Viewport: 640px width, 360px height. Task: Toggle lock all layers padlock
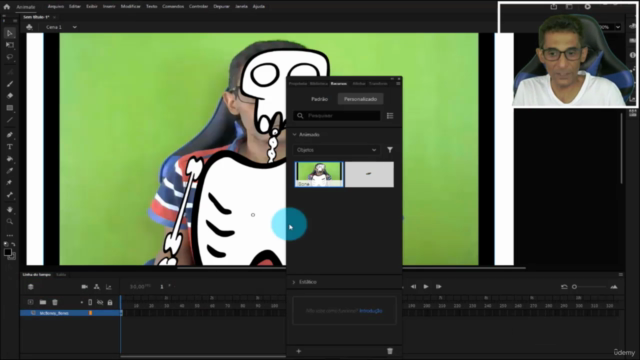(x=110, y=302)
